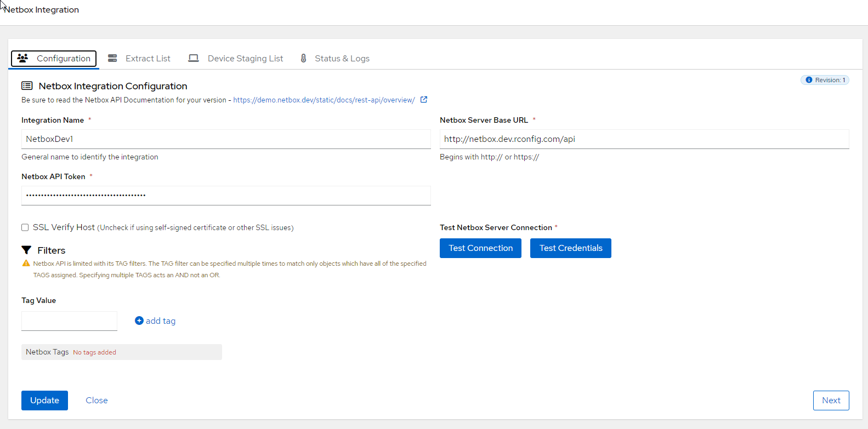This screenshot has height=429, width=868.
Task: Click the 'Filters' heading text
Action: point(52,250)
